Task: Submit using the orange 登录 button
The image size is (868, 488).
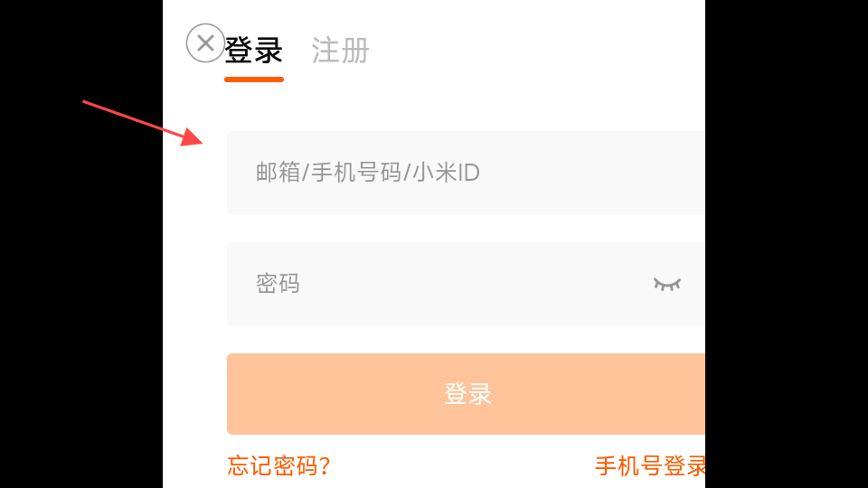Action: click(x=467, y=394)
